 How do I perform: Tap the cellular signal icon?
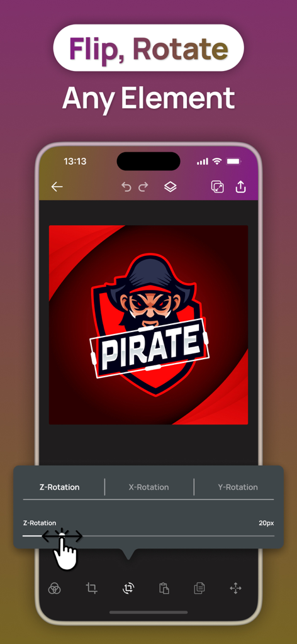[x=202, y=162]
